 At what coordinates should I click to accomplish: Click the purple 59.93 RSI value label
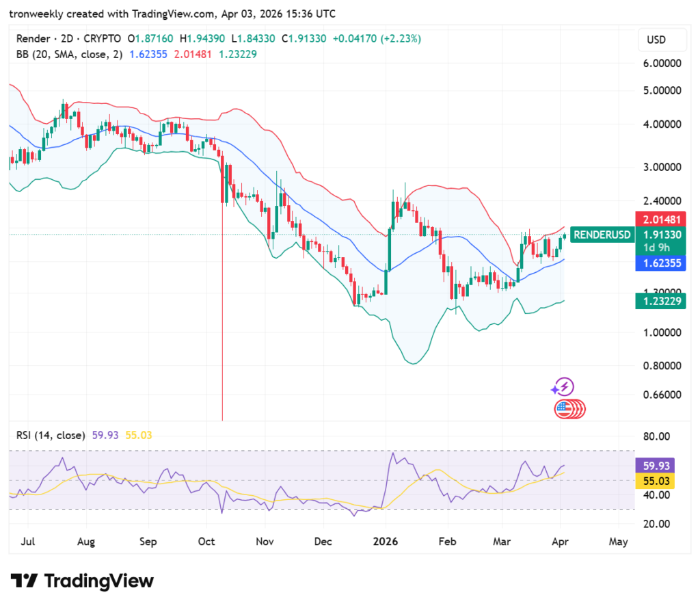[656, 466]
